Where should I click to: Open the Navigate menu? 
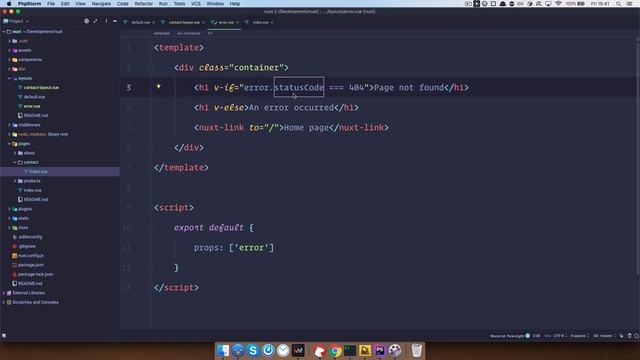[101, 4]
